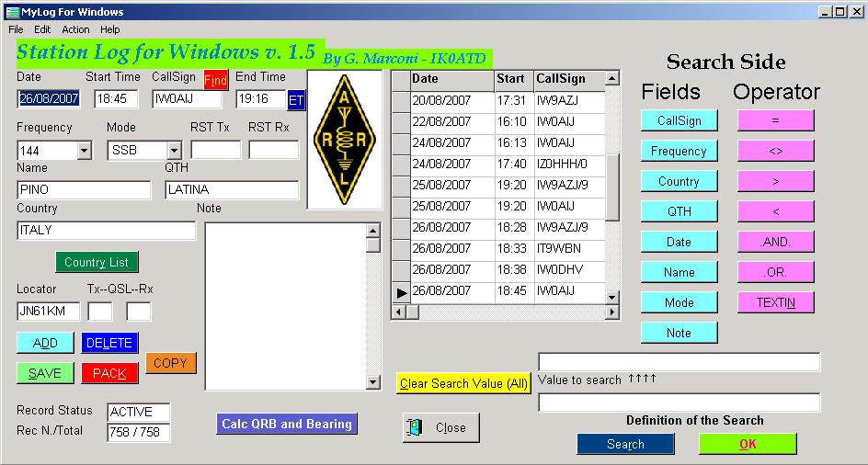
Task: Click the ARRL diamond logo image
Action: coord(344,140)
